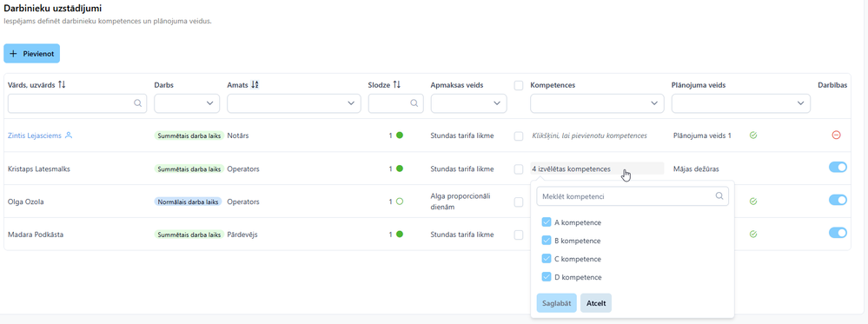
Task: Sort by Vārds, uzvārds column arrows
Action: coord(62,85)
